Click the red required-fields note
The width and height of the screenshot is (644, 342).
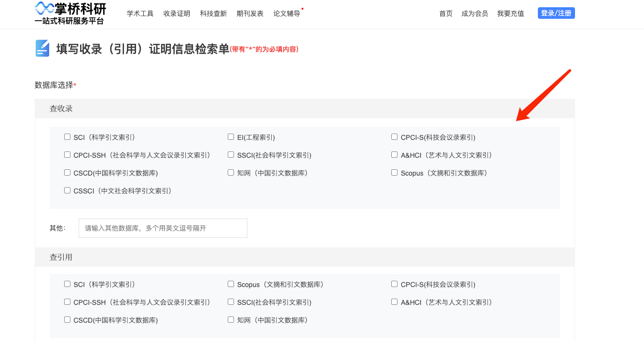coord(264,49)
